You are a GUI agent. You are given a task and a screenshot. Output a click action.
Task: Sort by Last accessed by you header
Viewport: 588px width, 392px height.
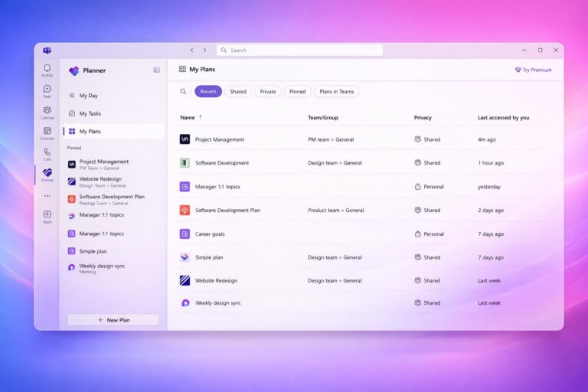(503, 117)
